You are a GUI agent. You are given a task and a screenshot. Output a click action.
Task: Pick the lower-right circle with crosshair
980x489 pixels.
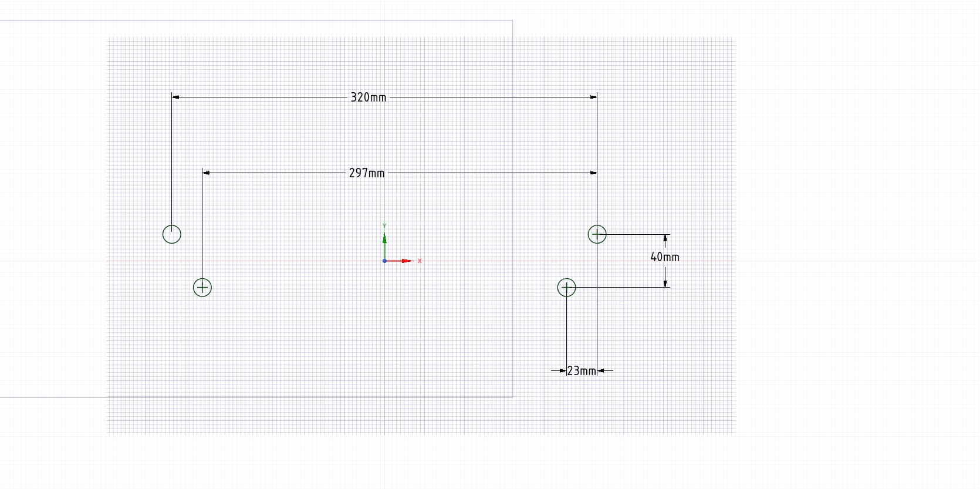tap(566, 288)
